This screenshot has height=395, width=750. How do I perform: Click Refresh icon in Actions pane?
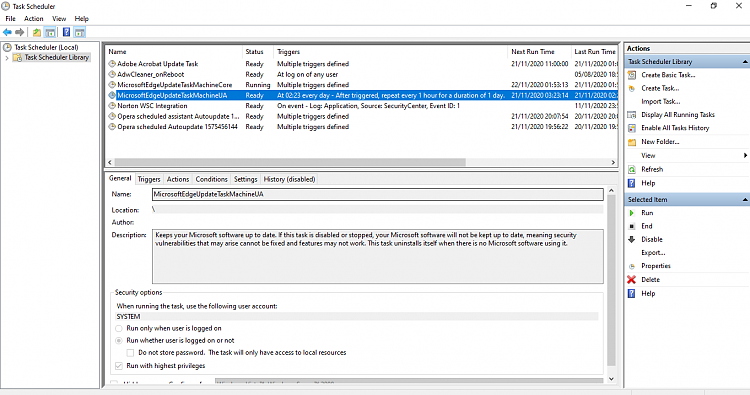click(x=632, y=169)
